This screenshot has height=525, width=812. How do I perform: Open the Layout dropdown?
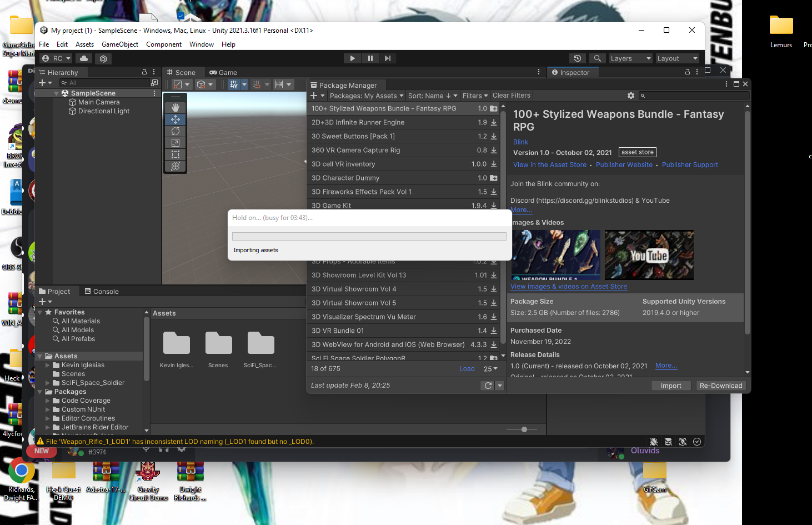[x=676, y=58]
